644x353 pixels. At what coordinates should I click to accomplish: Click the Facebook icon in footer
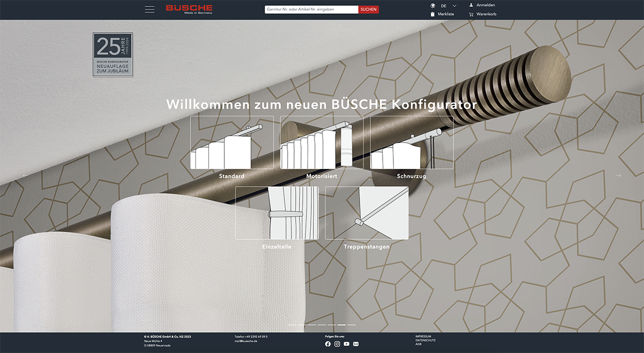pos(328,344)
